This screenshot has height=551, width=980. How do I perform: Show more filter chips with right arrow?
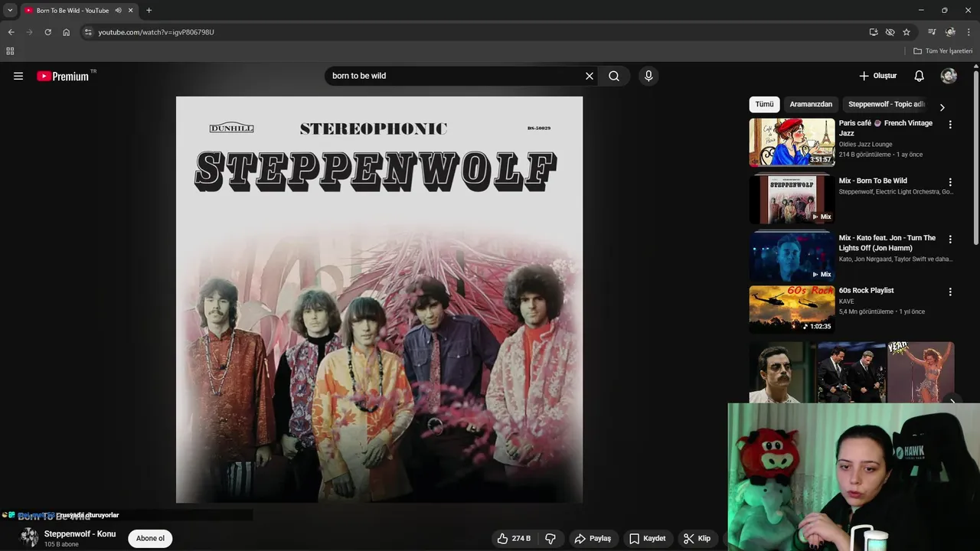point(942,107)
